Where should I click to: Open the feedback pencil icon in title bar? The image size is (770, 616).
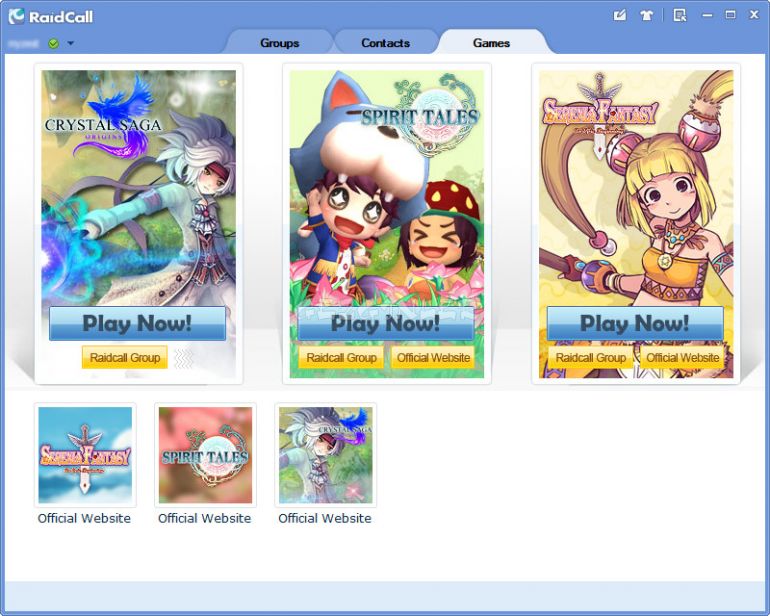point(620,15)
